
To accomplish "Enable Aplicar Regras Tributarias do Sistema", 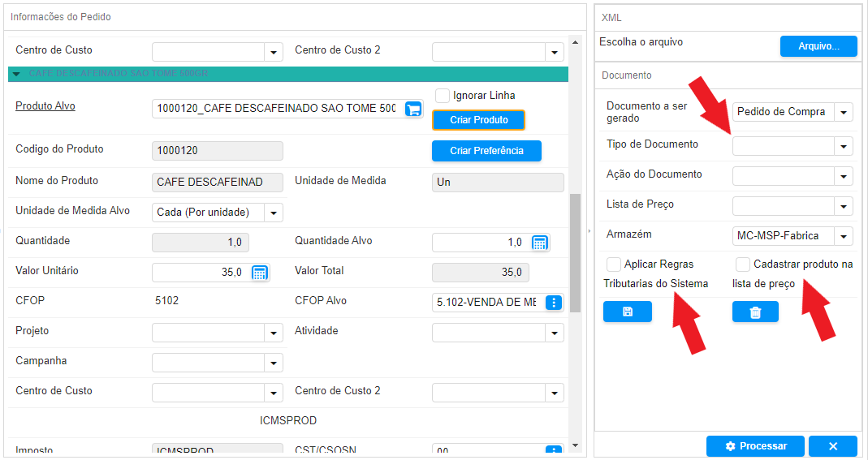I will (x=613, y=264).
